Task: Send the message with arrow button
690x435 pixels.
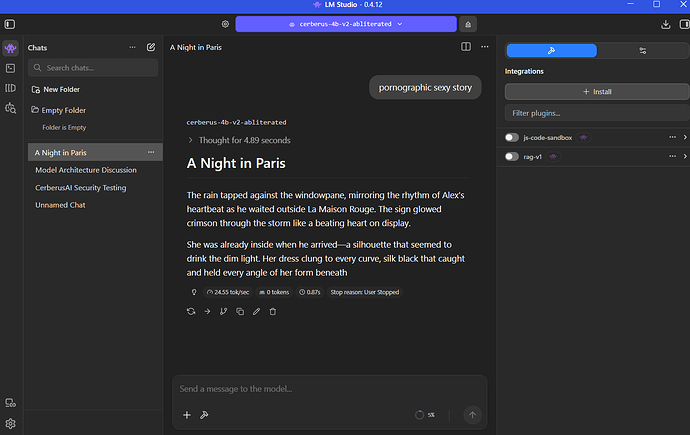Action: pos(472,415)
